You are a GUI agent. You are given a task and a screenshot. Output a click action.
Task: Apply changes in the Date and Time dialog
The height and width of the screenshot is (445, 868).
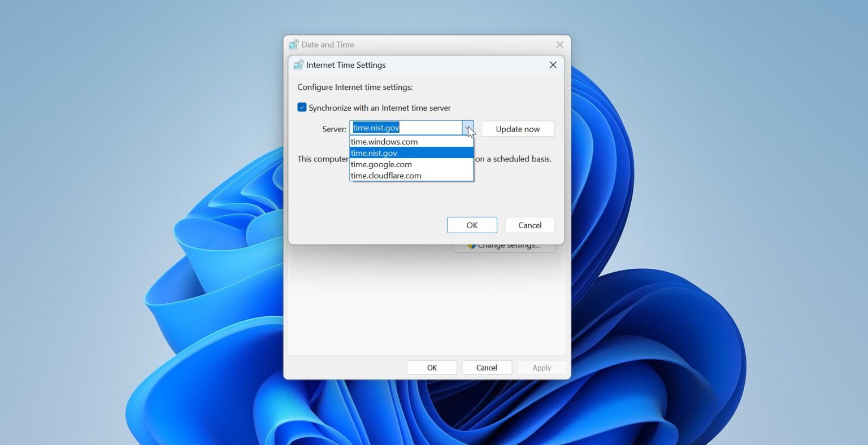click(541, 367)
